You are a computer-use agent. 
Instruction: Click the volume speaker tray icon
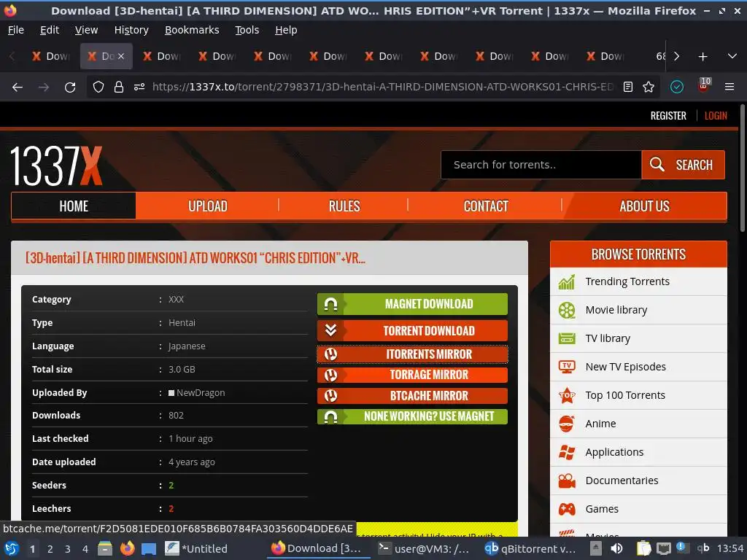617,548
